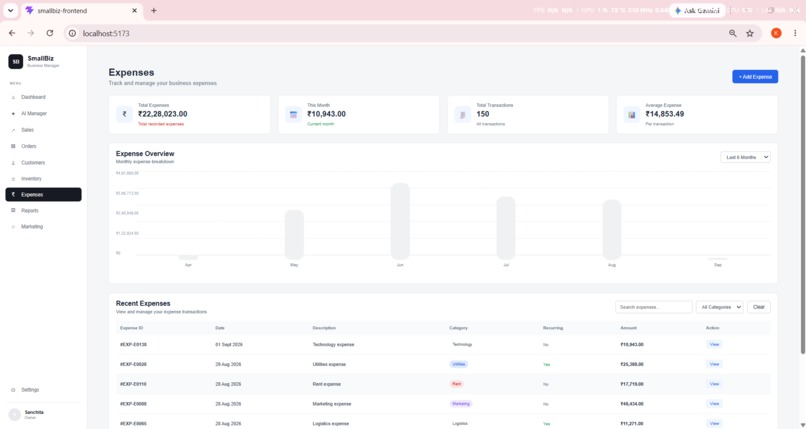Close the smallbiz-frontend tab
Screen dimensions: 806x429
(135, 10)
